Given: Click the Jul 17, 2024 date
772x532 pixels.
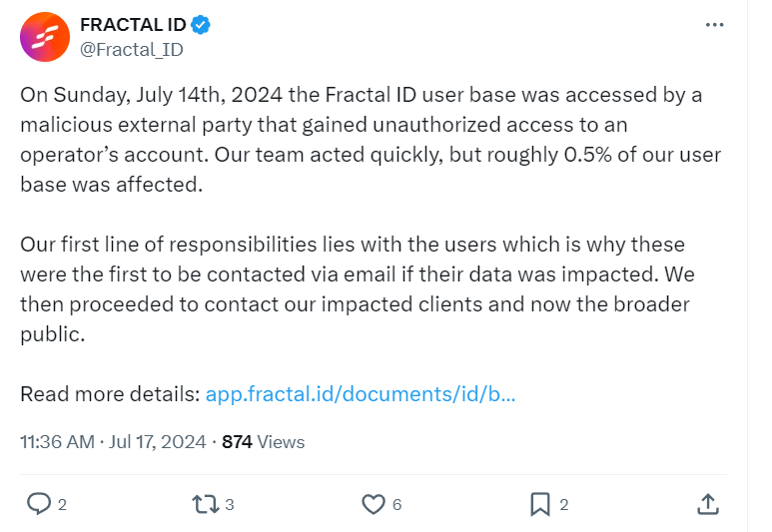Looking at the screenshot, I should pyautogui.click(x=157, y=442).
